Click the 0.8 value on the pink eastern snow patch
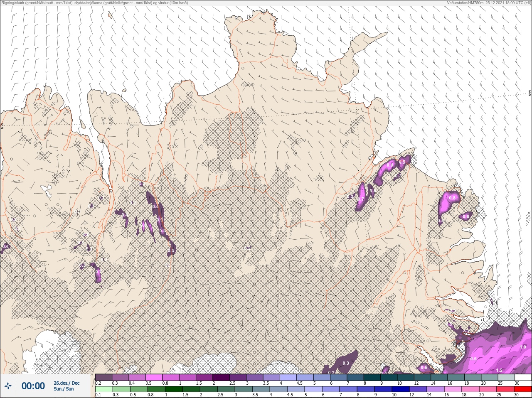This screenshot has width=532, height=398. pos(452,198)
